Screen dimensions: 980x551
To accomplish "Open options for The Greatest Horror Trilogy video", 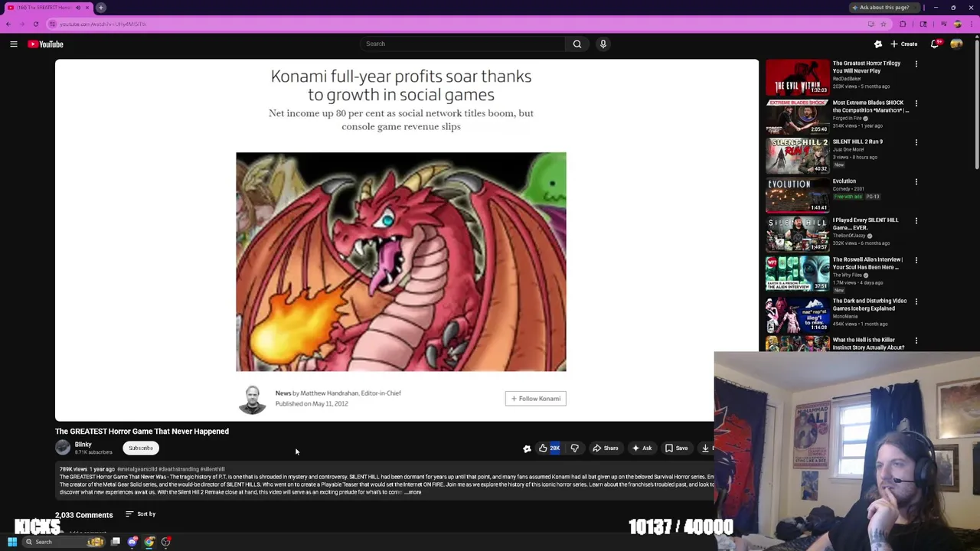I will coord(916,64).
